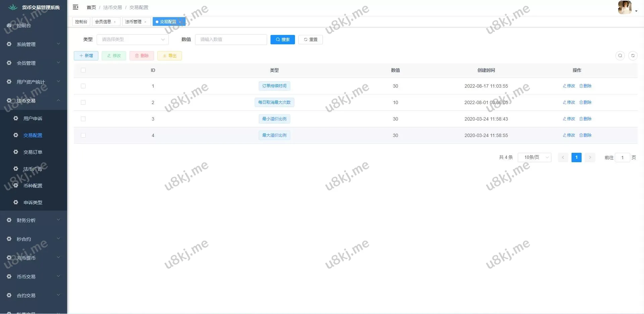Image resolution: width=644 pixels, height=314 pixels.
Task: Expand the 系统管理 sidebar menu
Action: point(33,44)
